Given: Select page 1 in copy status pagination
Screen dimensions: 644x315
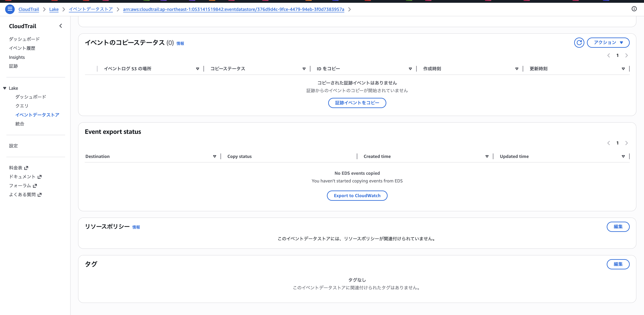Looking at the screenshot, I should (x=618, y=56).
